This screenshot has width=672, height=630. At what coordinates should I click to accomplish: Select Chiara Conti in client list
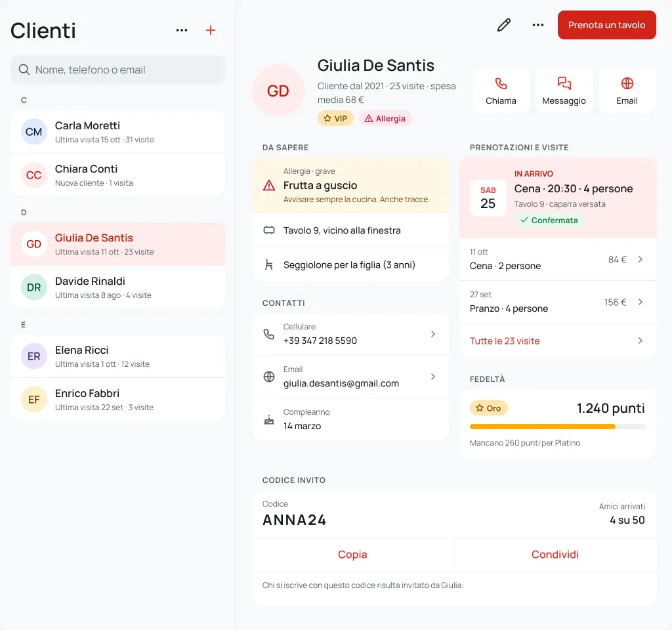(118, 175)
